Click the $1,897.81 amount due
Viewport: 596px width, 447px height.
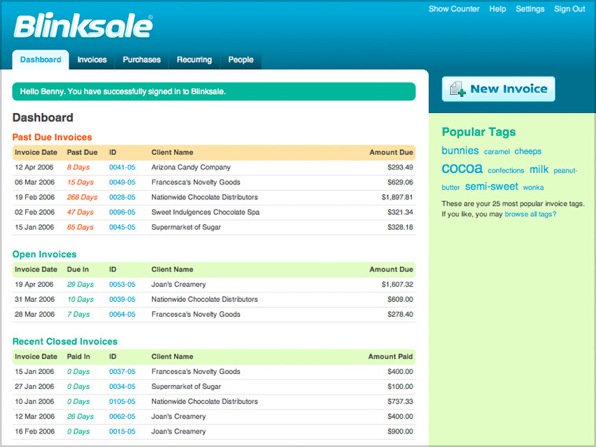pos(397,197)
